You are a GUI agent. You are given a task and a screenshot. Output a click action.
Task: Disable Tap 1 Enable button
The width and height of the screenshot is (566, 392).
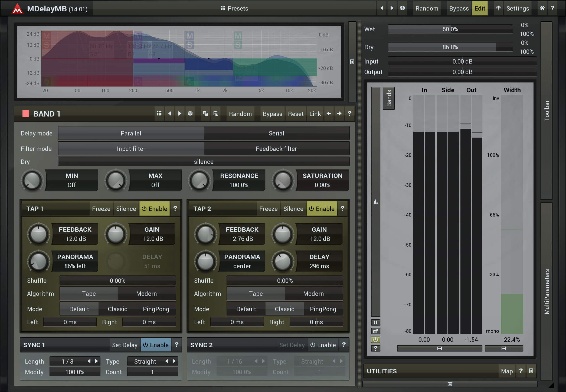coord(154,209)
